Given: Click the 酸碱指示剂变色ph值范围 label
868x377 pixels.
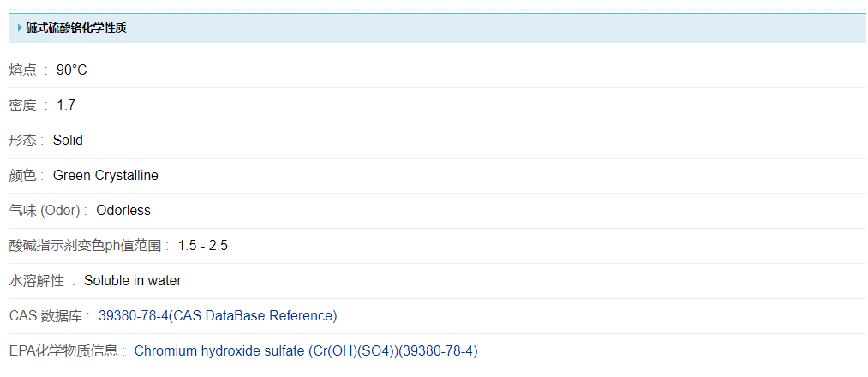Looking at the screenshot, I should coord(86,246).
